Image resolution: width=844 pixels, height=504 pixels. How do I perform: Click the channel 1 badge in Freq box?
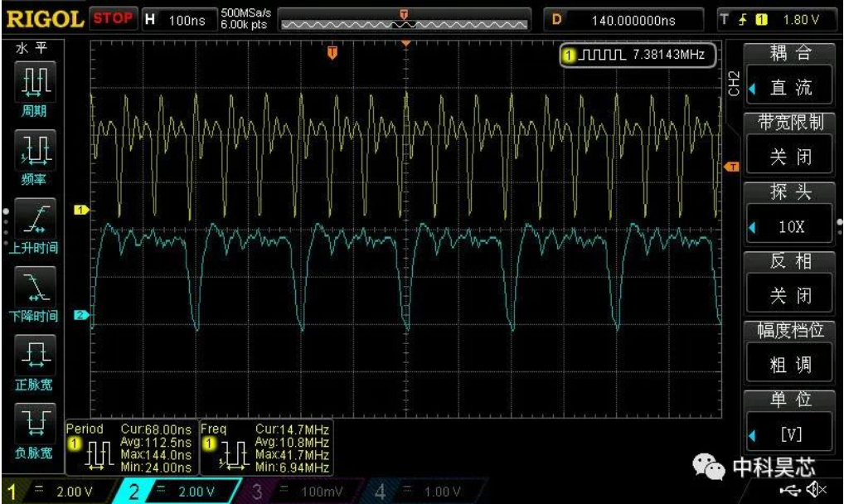[208, 443]
